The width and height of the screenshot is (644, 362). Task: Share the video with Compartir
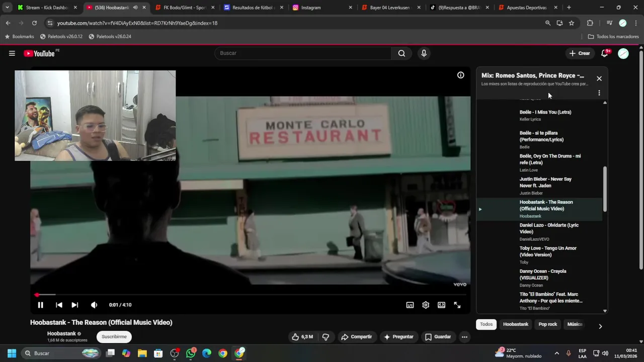coord(356,337)
